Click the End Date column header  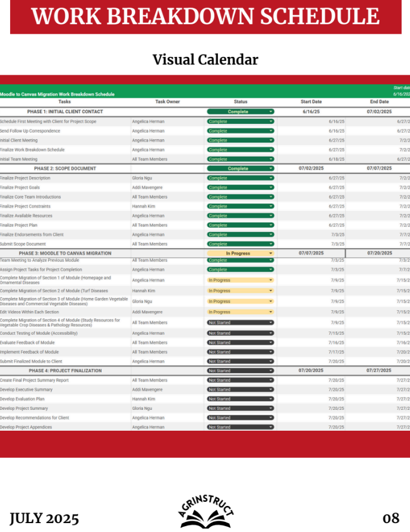coord(379,101)
